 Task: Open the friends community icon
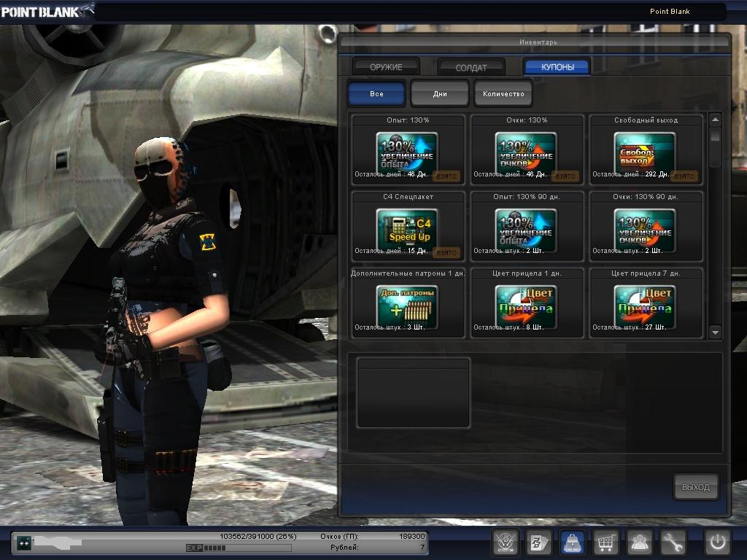(x=640, y=542)
